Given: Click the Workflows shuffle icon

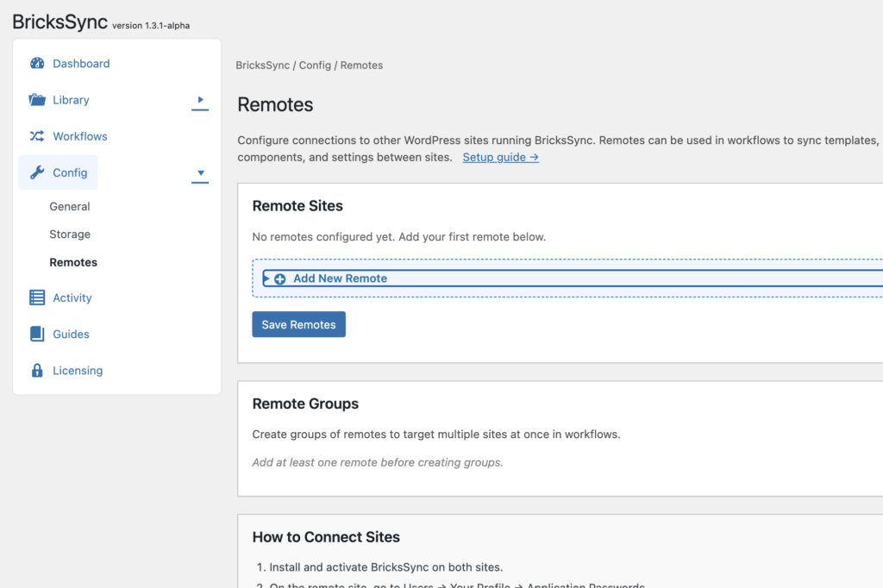Looking at the screenshot, I should click(x=37, y=136).
